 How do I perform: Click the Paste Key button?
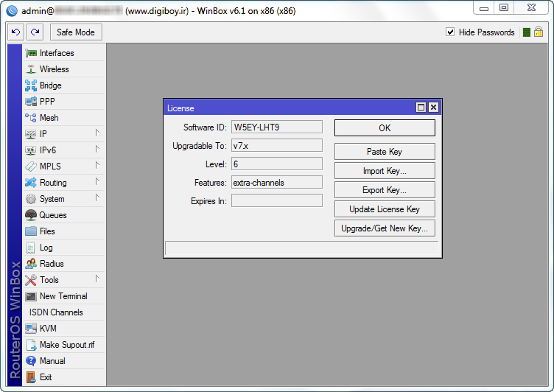[x=385, y=152]
